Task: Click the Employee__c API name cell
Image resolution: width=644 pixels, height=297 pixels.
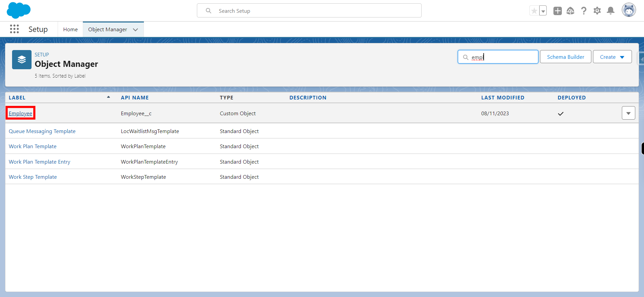Action: [x=136, y=114]
